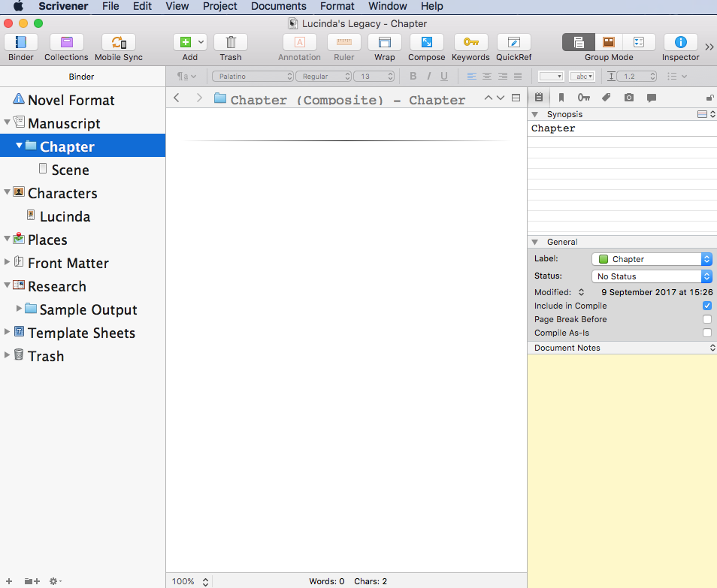The height and width of the screenshot is (588, 717).
Task: Open QuickRef for the document
Action: pos(513,43)
